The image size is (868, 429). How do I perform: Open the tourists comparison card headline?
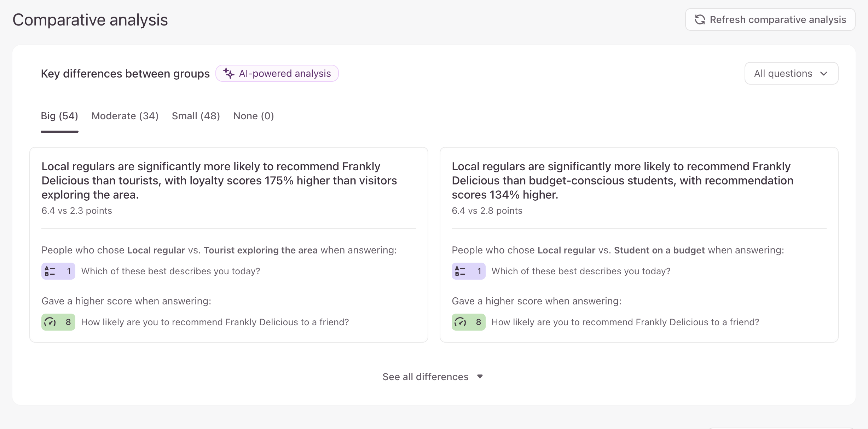(x=219, y=181)
